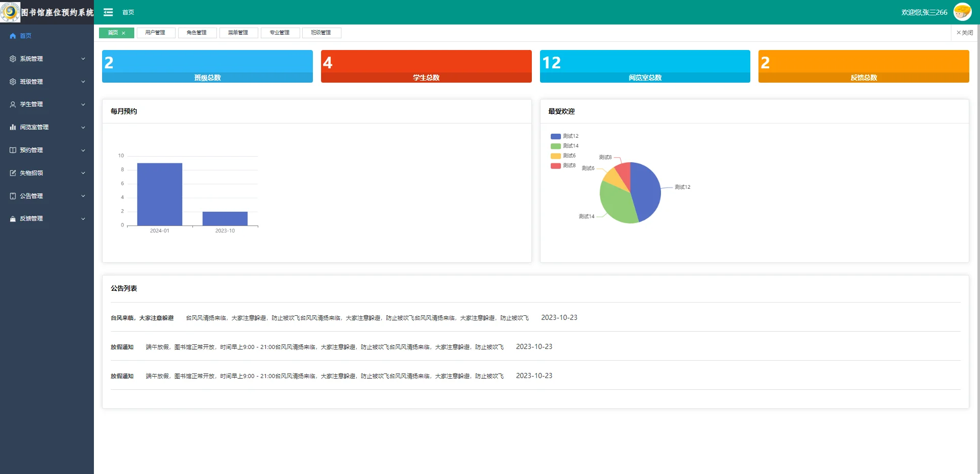
Task: Close the 首页 tab with its x
Action: (124, 33)
